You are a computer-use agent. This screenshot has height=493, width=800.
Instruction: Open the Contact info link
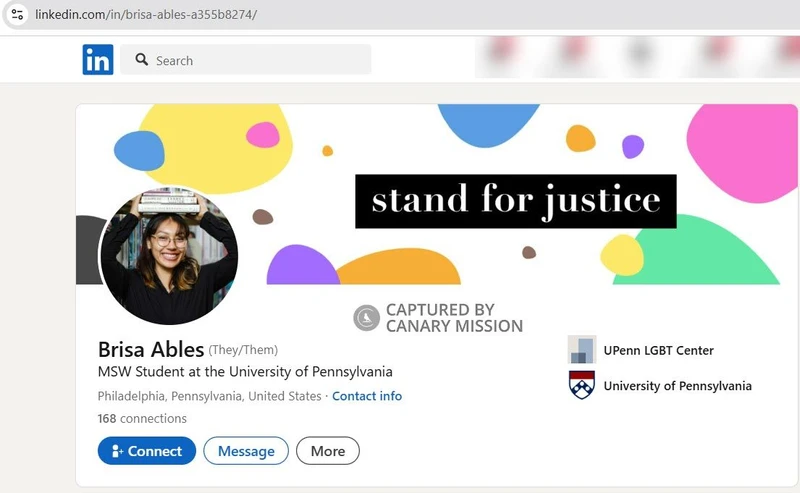[367, 396]
